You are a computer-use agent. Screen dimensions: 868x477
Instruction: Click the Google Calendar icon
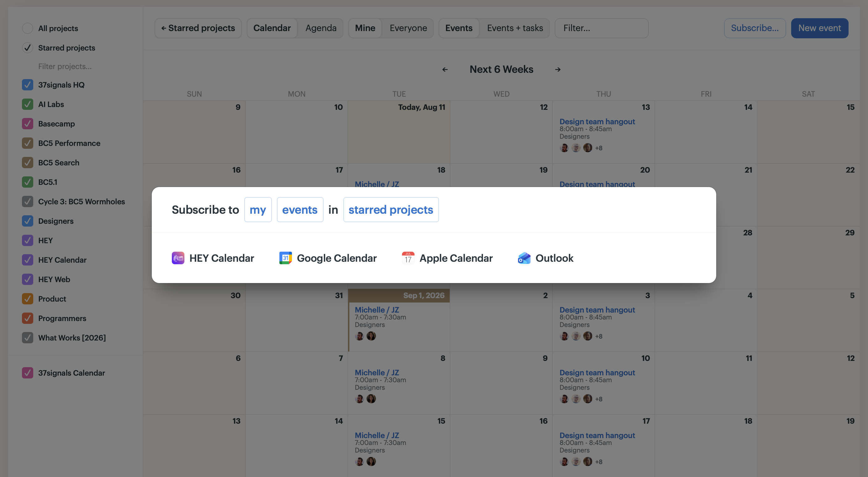click(285, 258)
